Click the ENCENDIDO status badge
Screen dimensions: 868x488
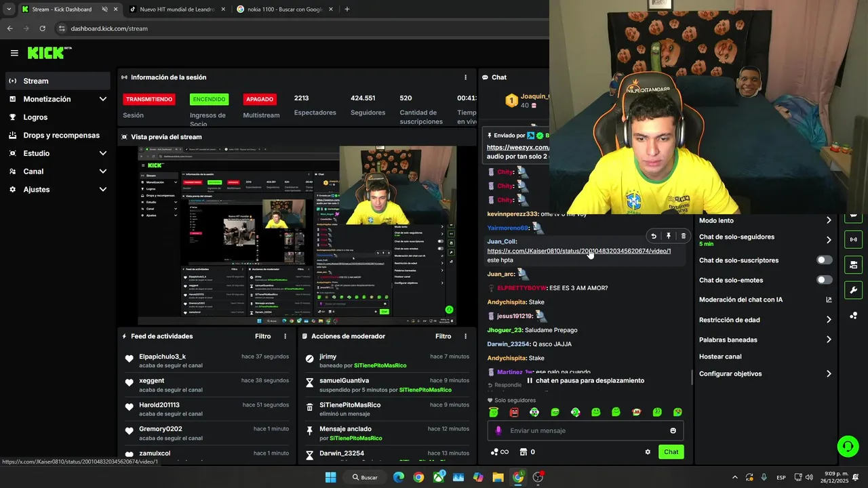209,99
